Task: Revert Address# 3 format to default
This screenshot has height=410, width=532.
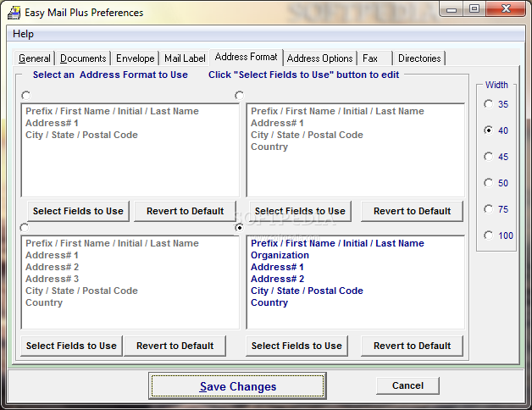Action: coord(175,346)
